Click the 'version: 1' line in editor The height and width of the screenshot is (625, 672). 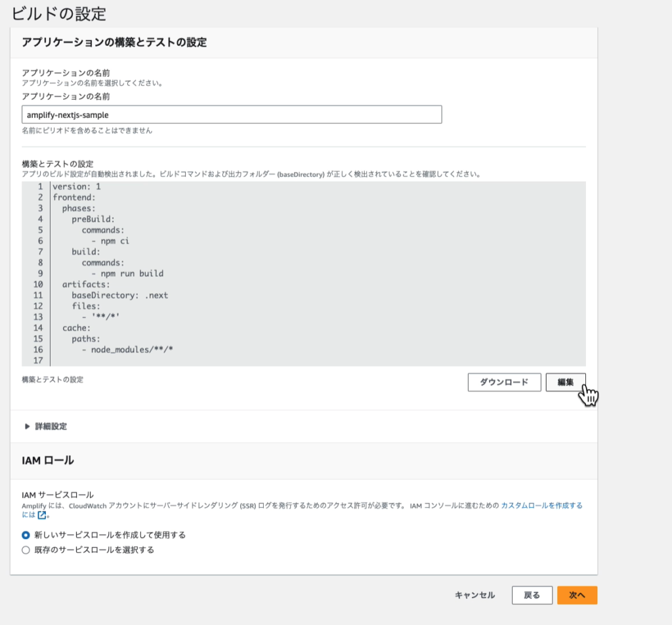coord(77,186)
